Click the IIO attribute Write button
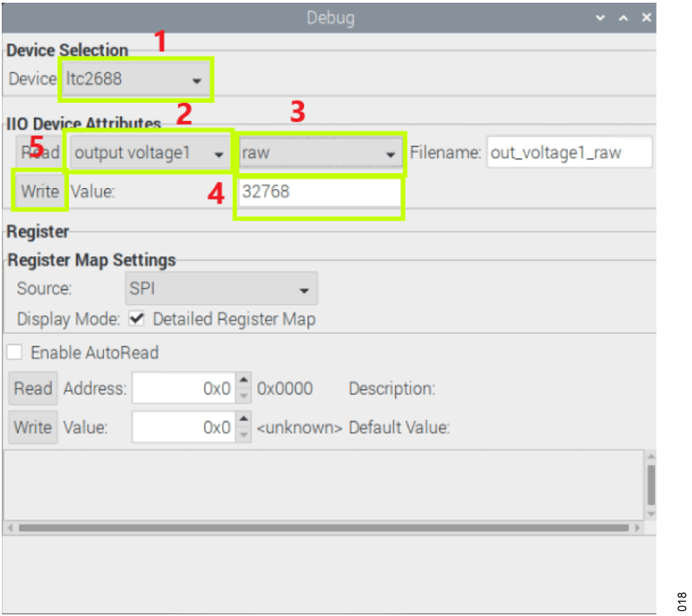This screenshot has width=692, height=616. [40, 191]
